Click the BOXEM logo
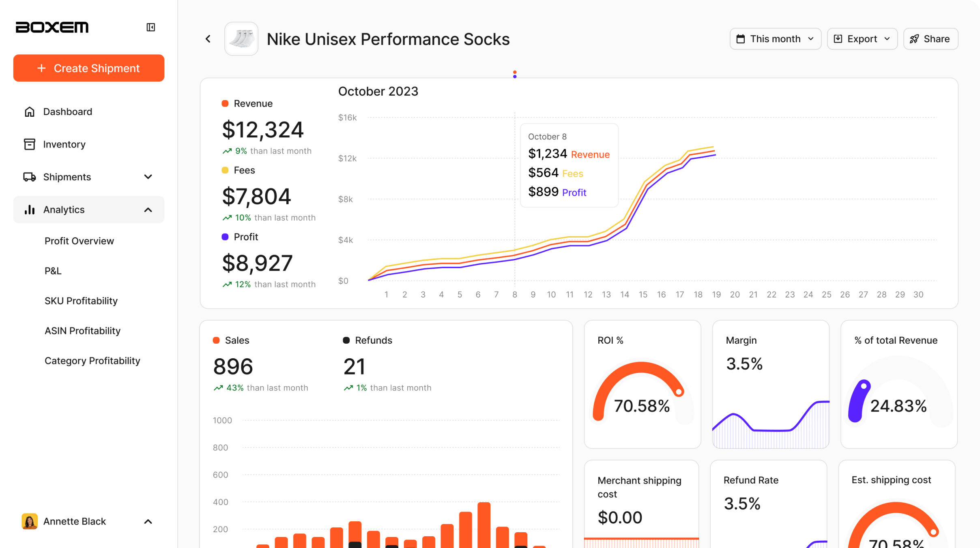Viewport: 980px width, 548px height. pos(52,27)
